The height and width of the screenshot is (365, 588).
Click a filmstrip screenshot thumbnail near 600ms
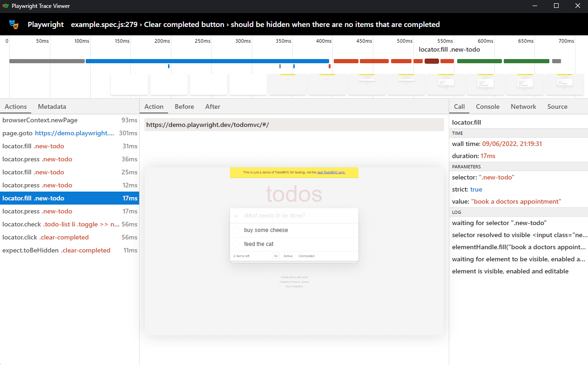coord(485,84)
